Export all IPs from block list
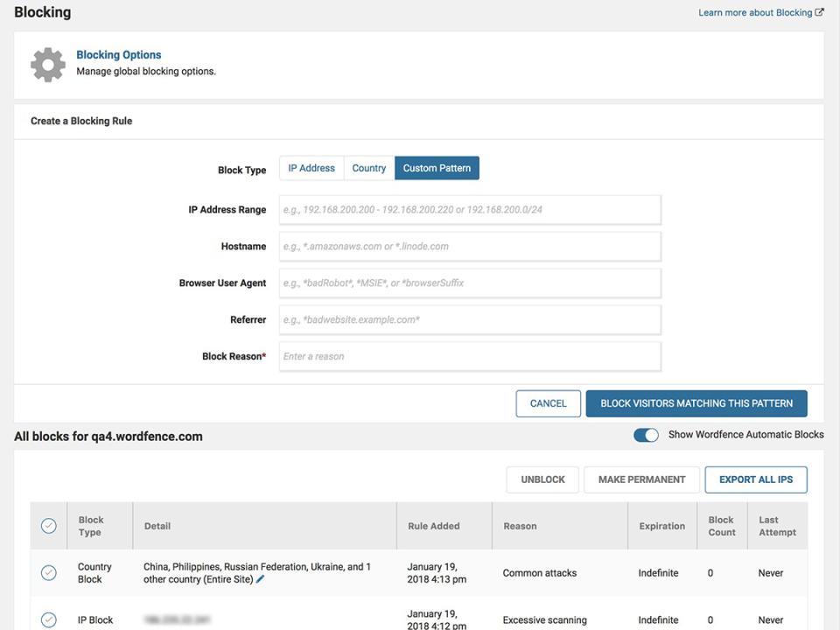The height and width of the screenshot is (630, 840). [x=755, y=479]
